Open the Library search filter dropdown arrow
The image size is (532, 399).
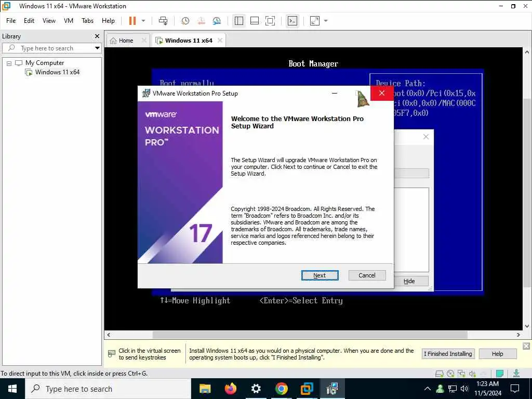tap(97, 48)
